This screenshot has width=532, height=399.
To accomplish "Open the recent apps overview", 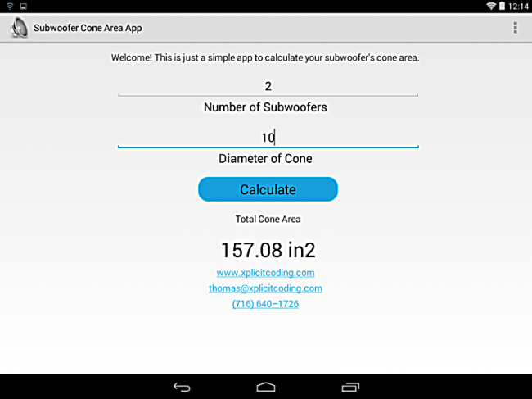I will coord(351,386).
